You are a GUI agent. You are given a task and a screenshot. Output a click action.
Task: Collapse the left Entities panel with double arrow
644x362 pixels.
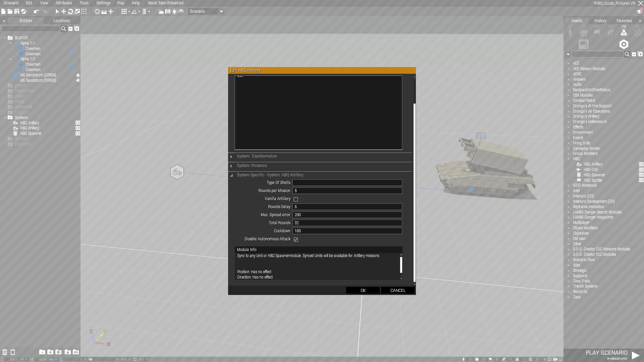pos(4,21)
